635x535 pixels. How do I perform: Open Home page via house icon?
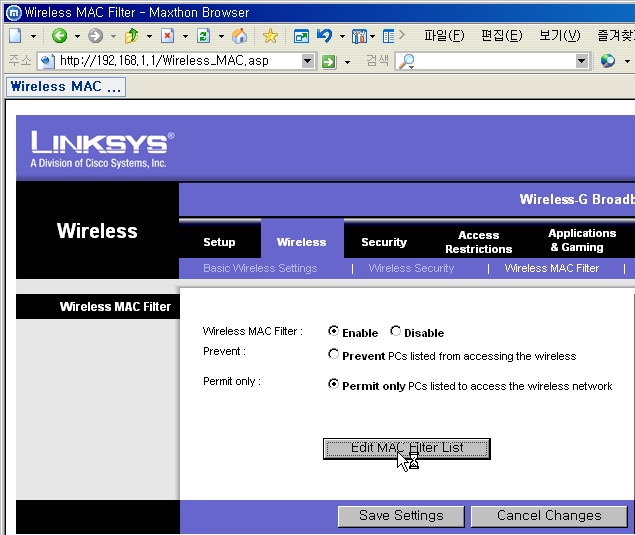point(240,36)
